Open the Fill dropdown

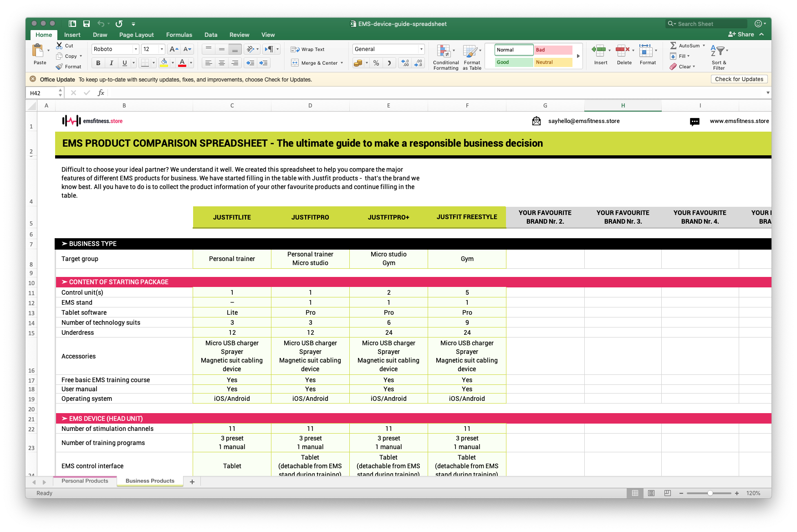coord(689,56)
